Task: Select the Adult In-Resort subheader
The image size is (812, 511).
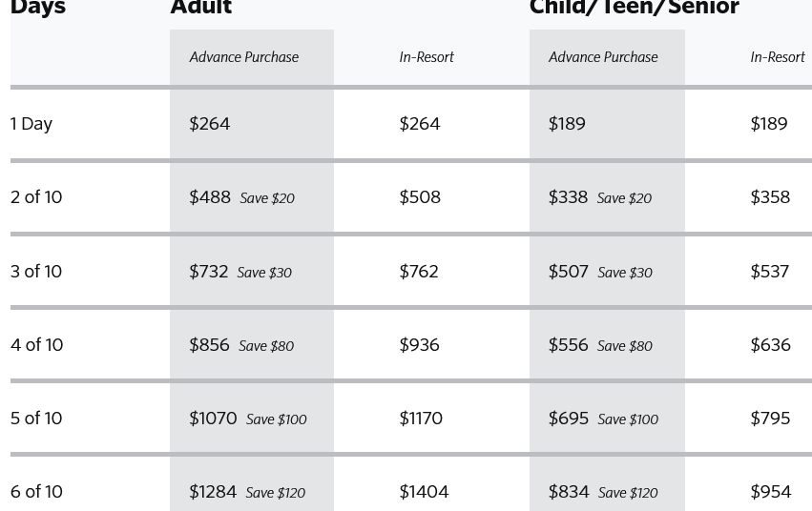Action: pos(427,57)
